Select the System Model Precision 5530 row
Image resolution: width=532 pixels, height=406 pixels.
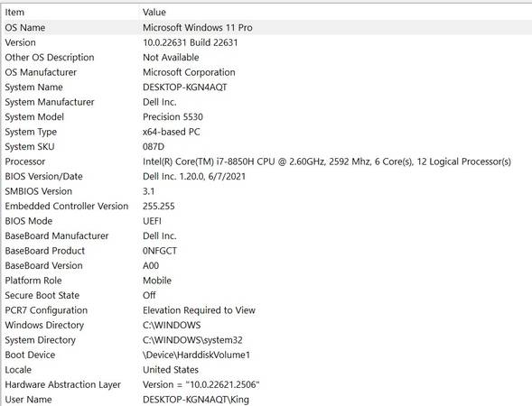[x=266, y=117]
